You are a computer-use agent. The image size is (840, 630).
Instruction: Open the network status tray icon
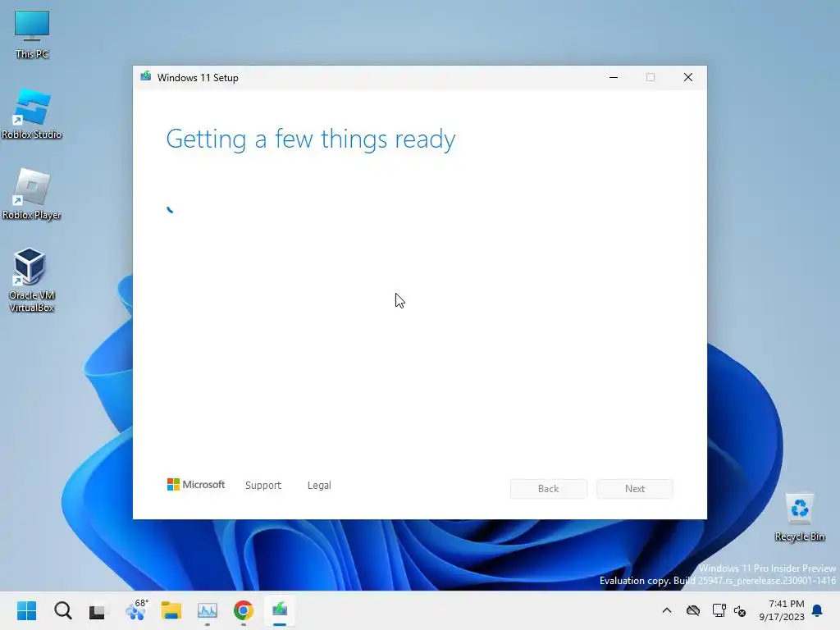[719, 610]
